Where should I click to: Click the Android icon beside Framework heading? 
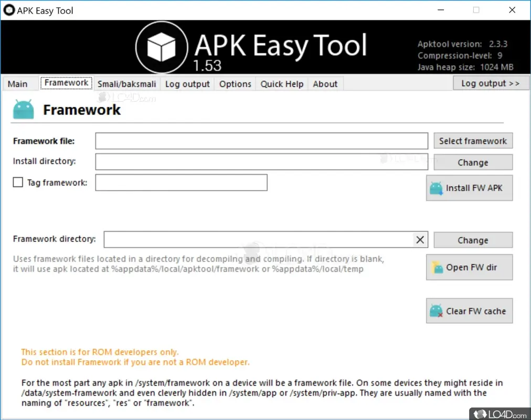pos(24,109)
